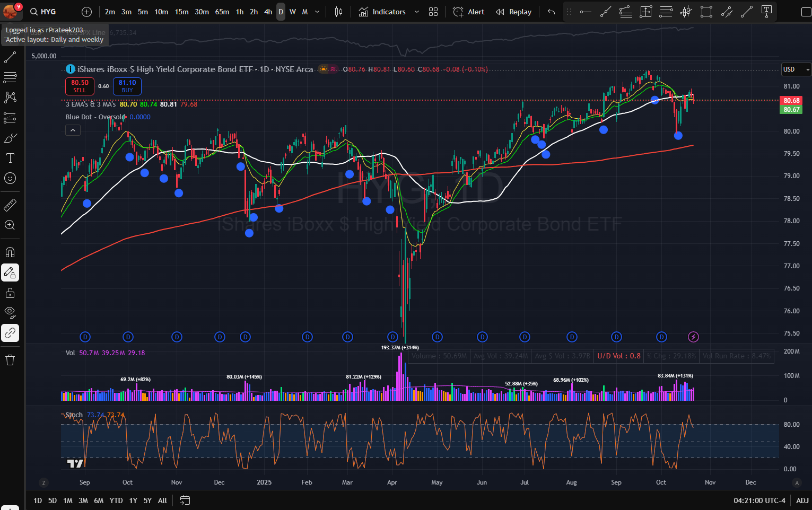This screenshot has width=812, height=510.
Task: Select the D daily interval
Action: 281,12
